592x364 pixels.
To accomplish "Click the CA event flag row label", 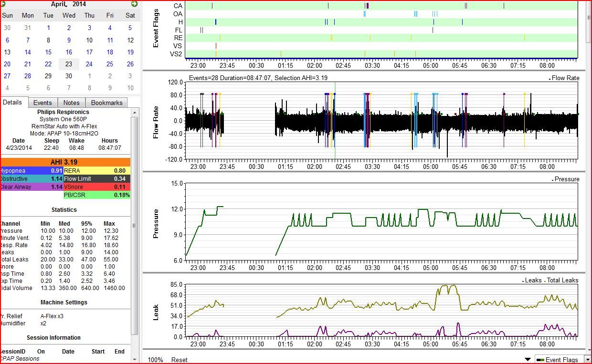I will pyautogui.click(x=178, y=6).
